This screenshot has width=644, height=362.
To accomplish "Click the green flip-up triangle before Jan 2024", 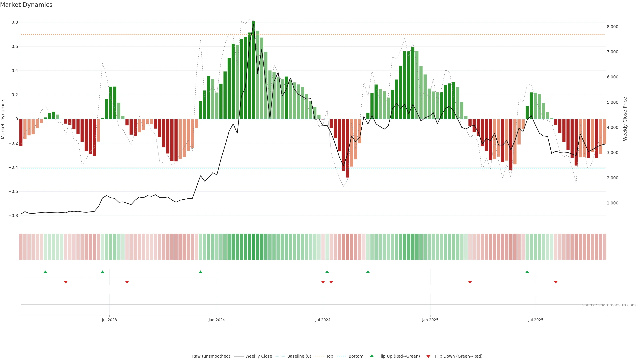I will (x=201, y=272).
